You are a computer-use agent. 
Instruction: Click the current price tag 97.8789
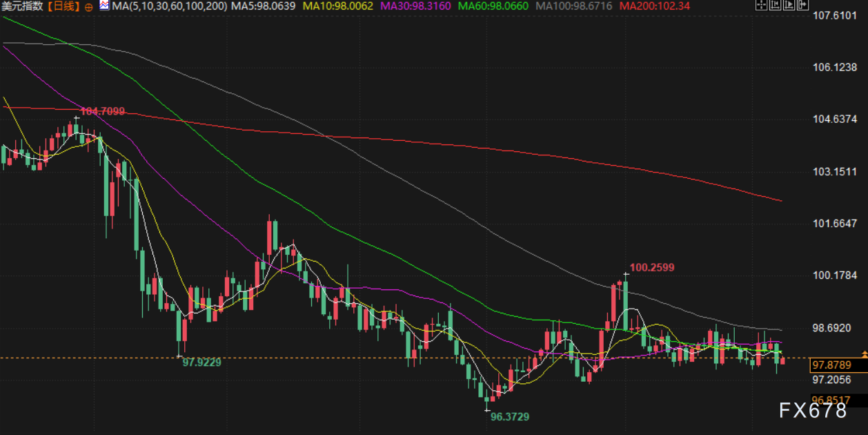pyautogui.click(x=831, y=364)
